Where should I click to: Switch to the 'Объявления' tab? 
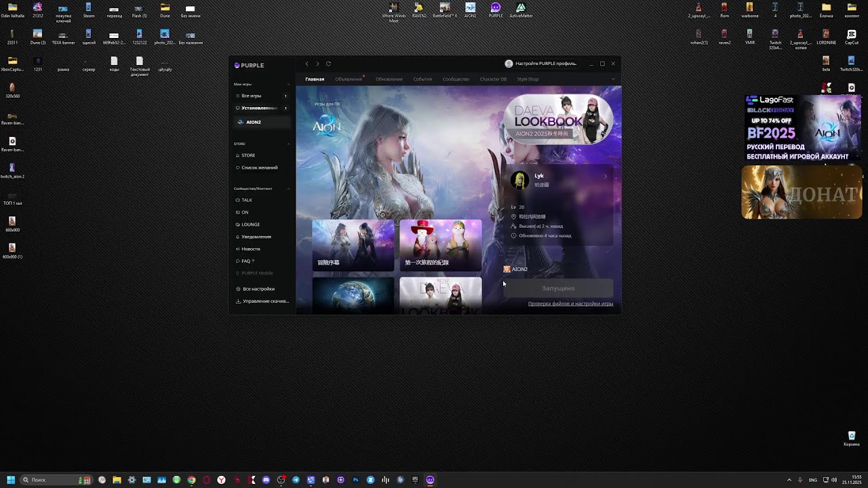(x=349, y=79)
